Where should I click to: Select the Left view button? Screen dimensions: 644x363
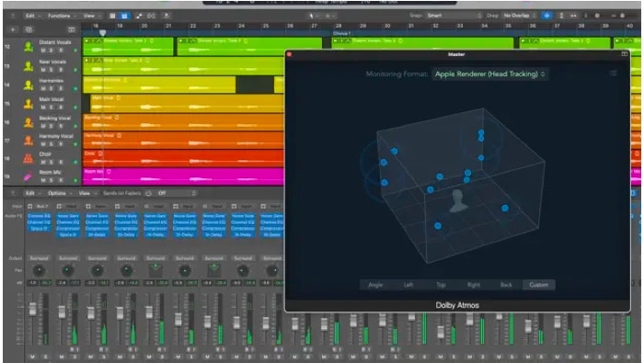[x=408, y=285]
